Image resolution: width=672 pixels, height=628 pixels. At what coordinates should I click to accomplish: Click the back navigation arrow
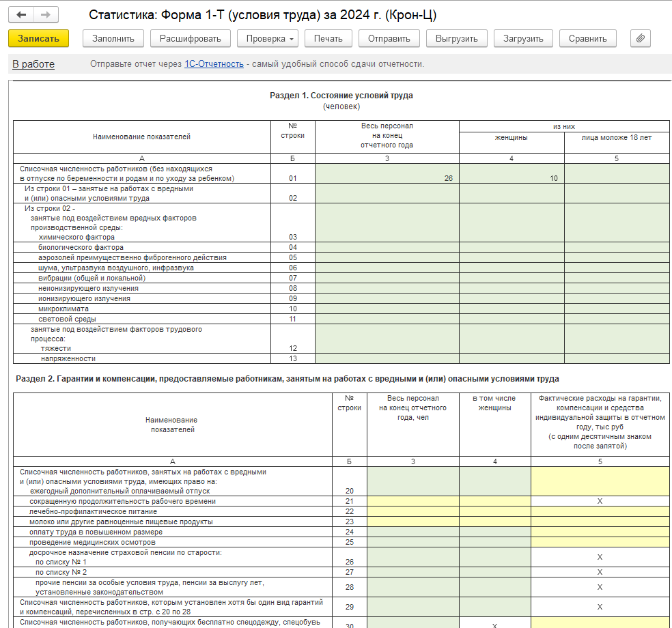coord(22,15)
